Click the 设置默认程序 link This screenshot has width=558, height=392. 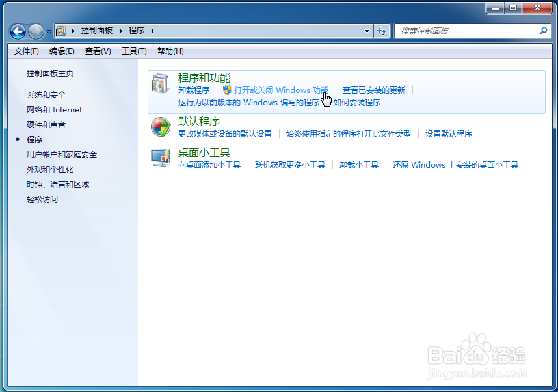pyautogui.click(x=449, y=134)
